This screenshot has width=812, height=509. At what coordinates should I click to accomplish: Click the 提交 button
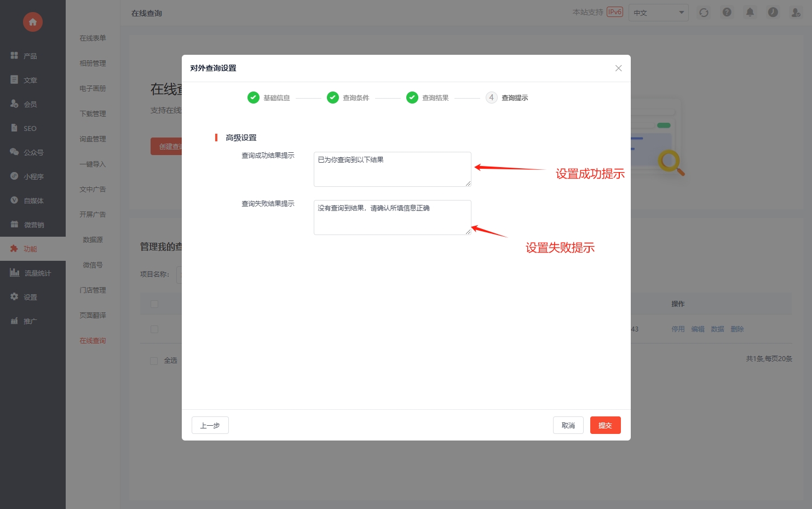click(x=605, y=425)
